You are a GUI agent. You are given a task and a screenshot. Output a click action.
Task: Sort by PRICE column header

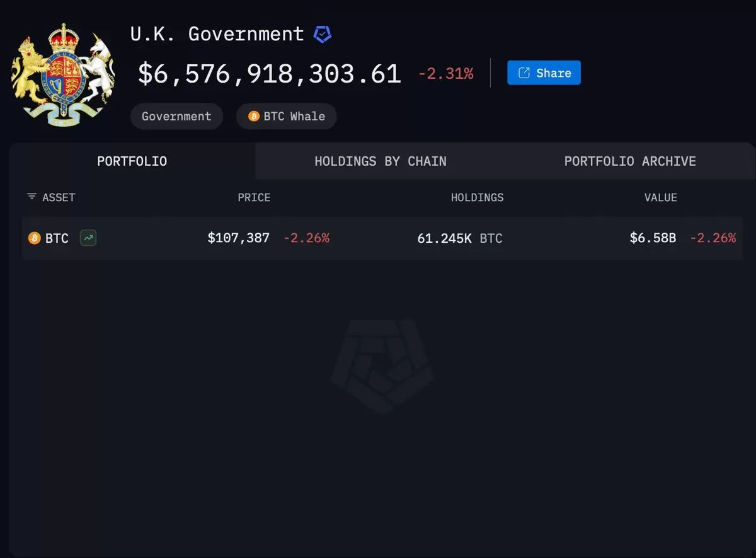(x=254, y=197)
